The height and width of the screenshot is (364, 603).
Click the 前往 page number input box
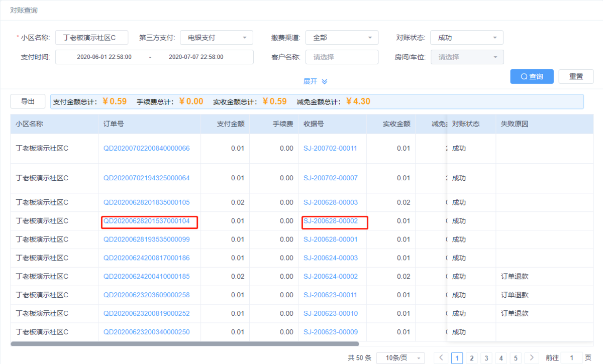571,358
